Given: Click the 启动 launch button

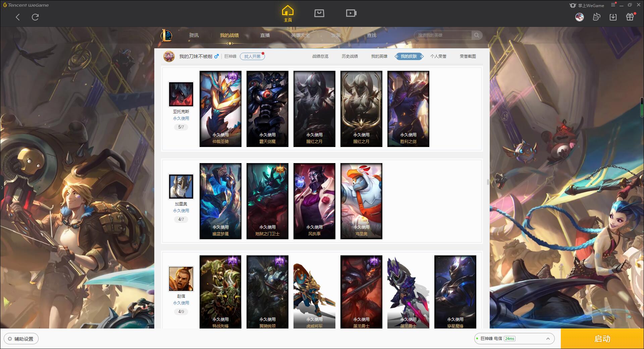Looking at the screenshot, I should (x=602, y=339).
